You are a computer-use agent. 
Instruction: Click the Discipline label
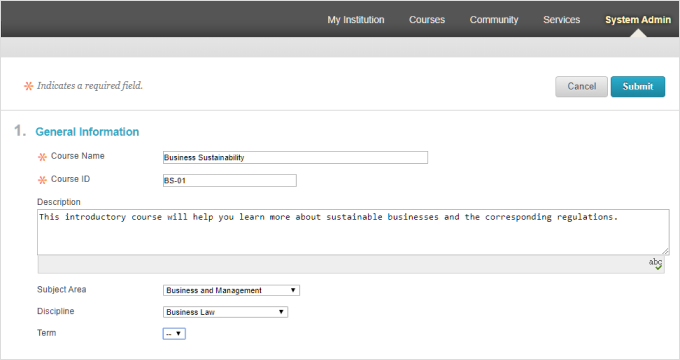[x=56, y=311]
